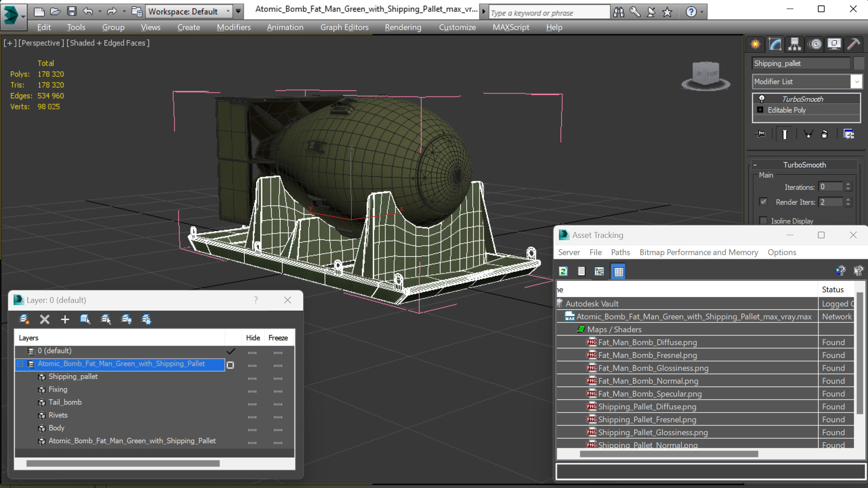Toggle Freeze for Rivets in Layer dialog
868x488 pixels.
[x=278, y=417]
